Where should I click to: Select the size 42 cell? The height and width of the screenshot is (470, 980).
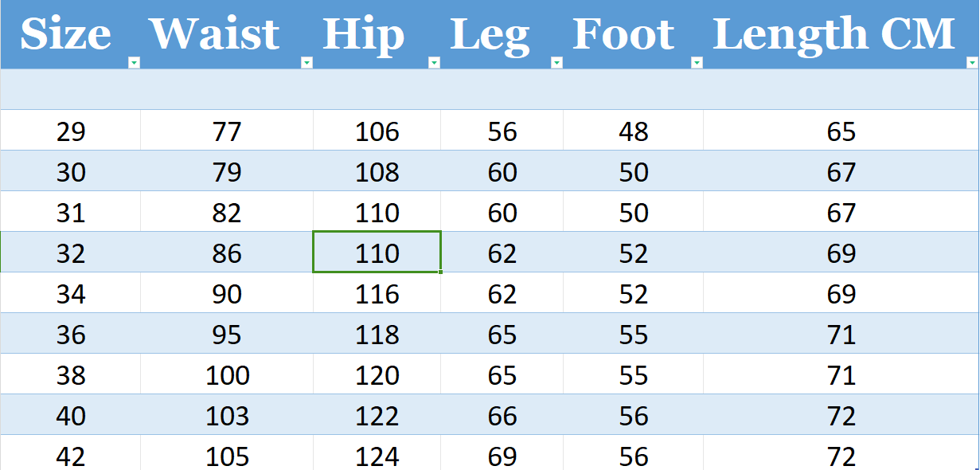pyautogui.click(x=71, y=456)
